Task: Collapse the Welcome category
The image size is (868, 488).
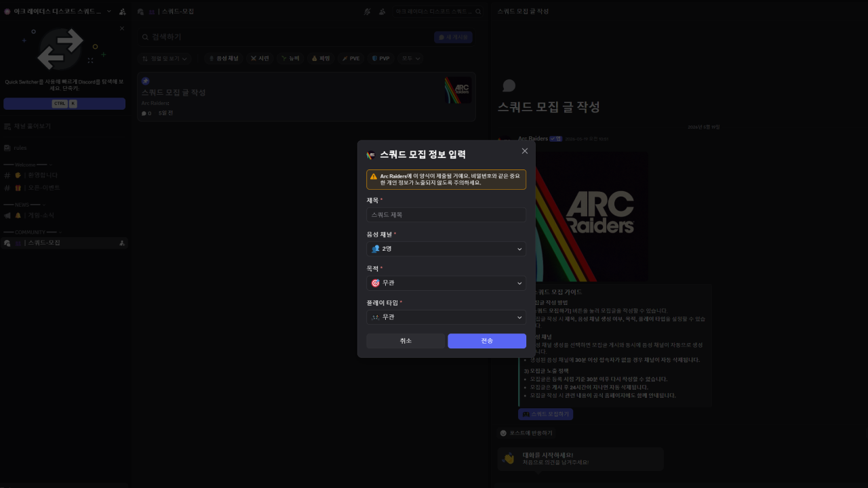Action: click(27, 165)
